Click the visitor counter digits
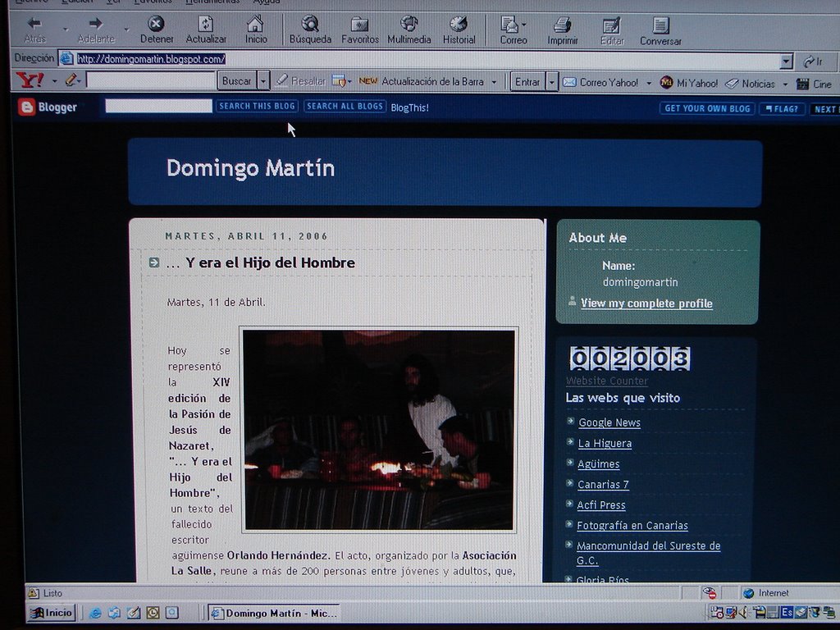840x630 pixels. click(x=629, y=358)
